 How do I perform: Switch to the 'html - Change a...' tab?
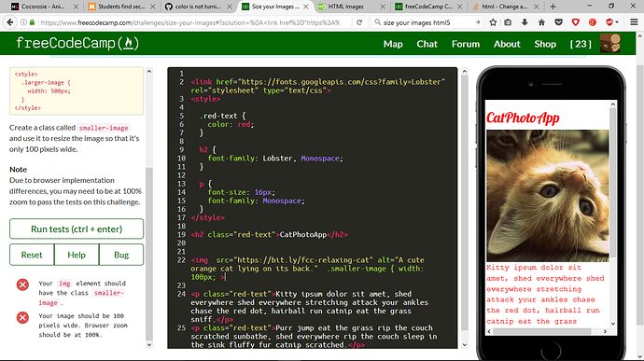pyautogui.click(x=505, y=7)
